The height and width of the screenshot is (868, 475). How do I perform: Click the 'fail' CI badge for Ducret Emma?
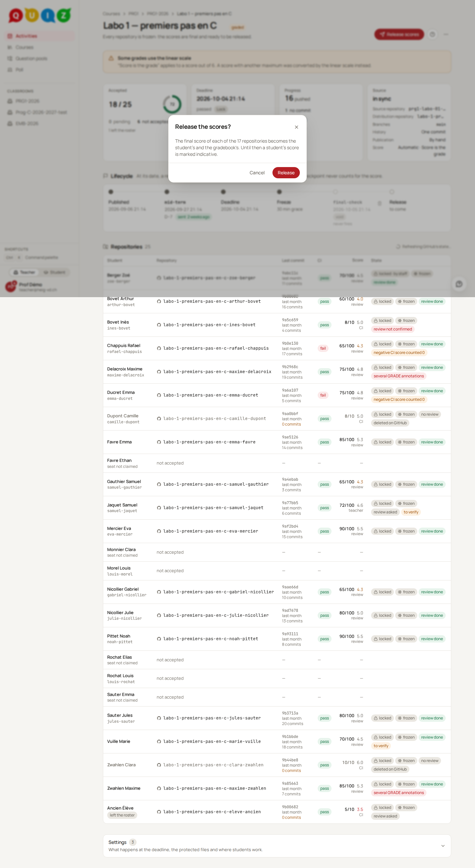323,395
